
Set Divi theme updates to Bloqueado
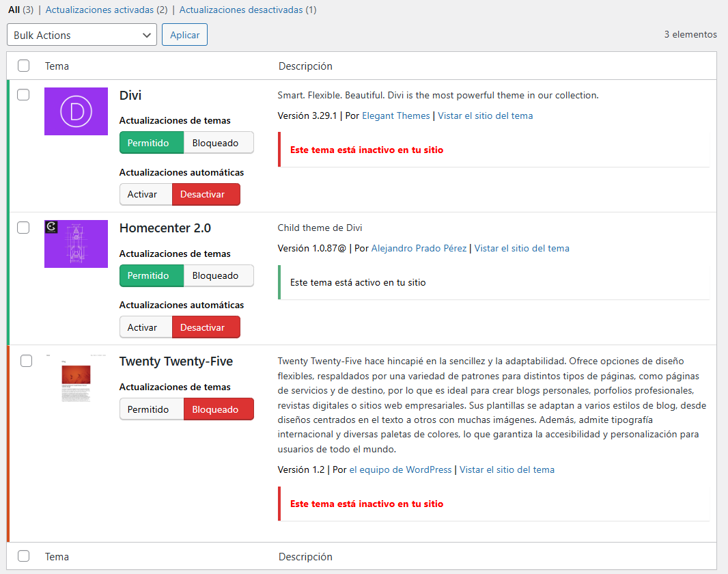click(219, 143)
